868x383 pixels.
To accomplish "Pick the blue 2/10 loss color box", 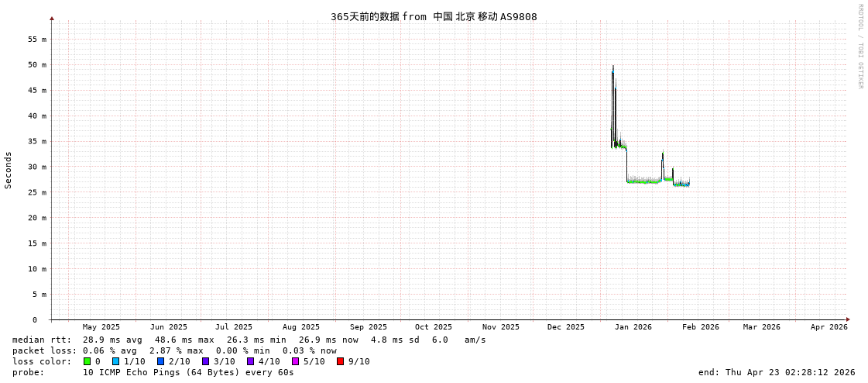I will click(x=160, y=361).
